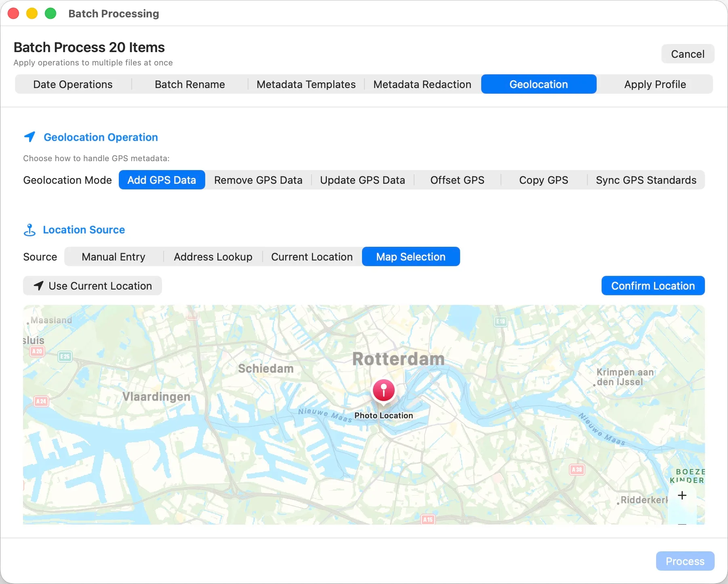Click the location arrow icon in Use Current Location
728x584 pixels.
[x=38, y=286]
